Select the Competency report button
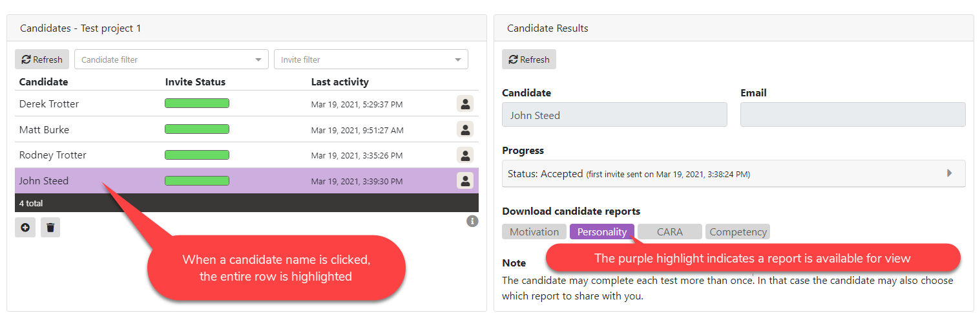Screen dimensions: 980x313 [738, 232]
